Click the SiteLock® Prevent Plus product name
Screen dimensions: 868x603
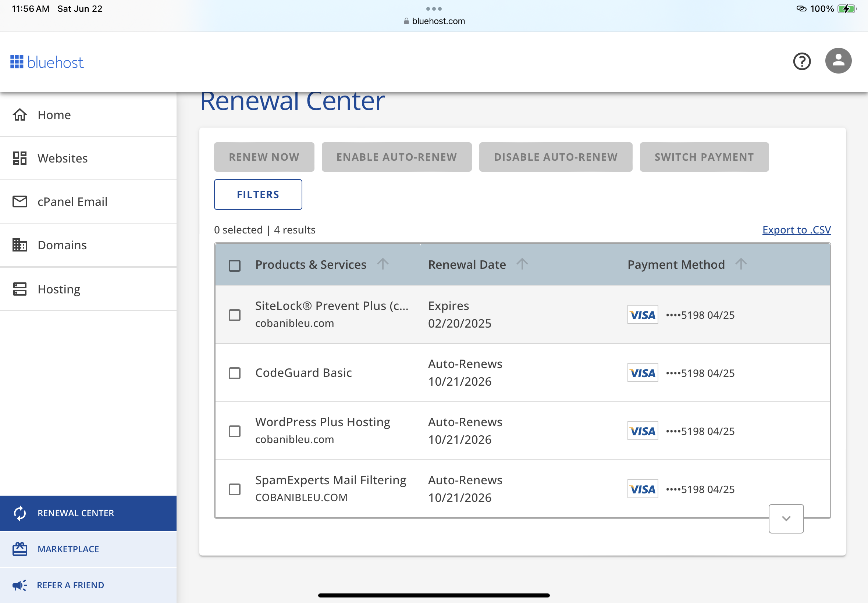click(331, 306)
